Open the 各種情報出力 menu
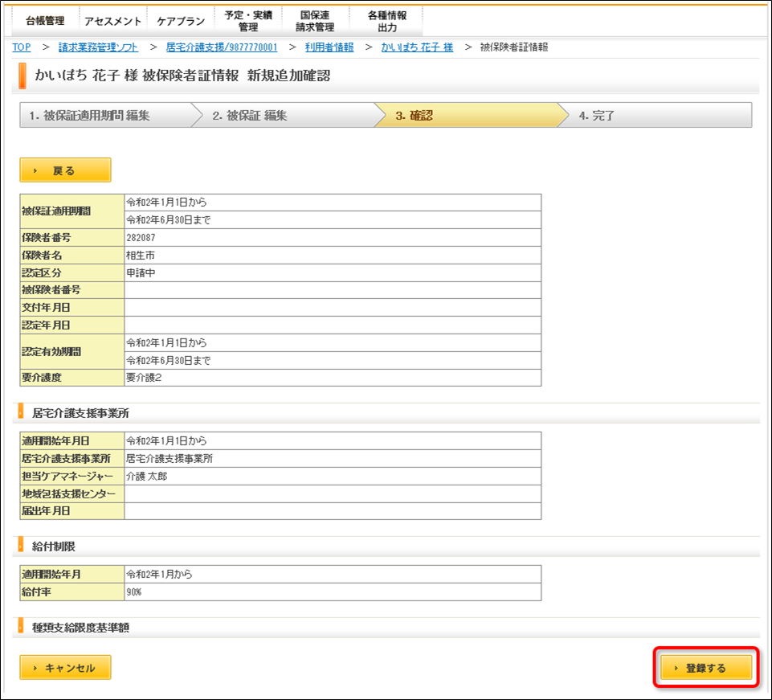 click(387, 21)
